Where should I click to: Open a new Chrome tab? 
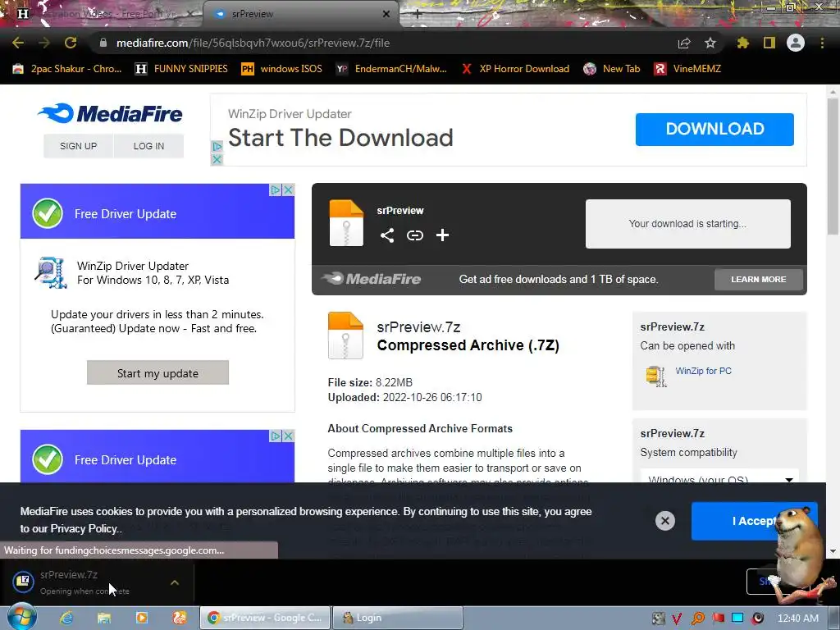(417, 14)
